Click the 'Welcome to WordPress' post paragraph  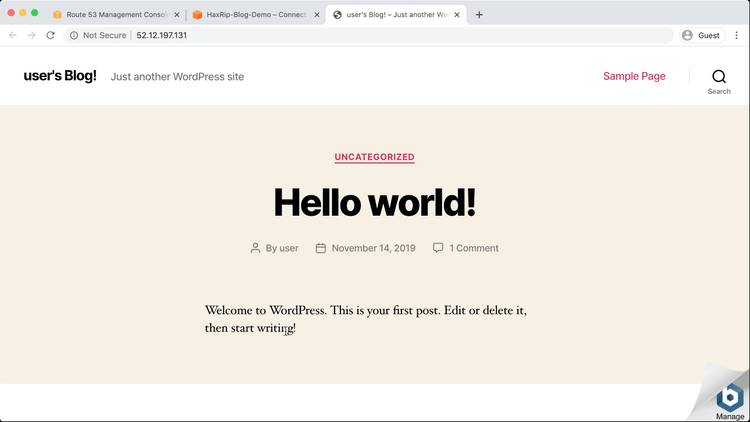tap(366, 319)
